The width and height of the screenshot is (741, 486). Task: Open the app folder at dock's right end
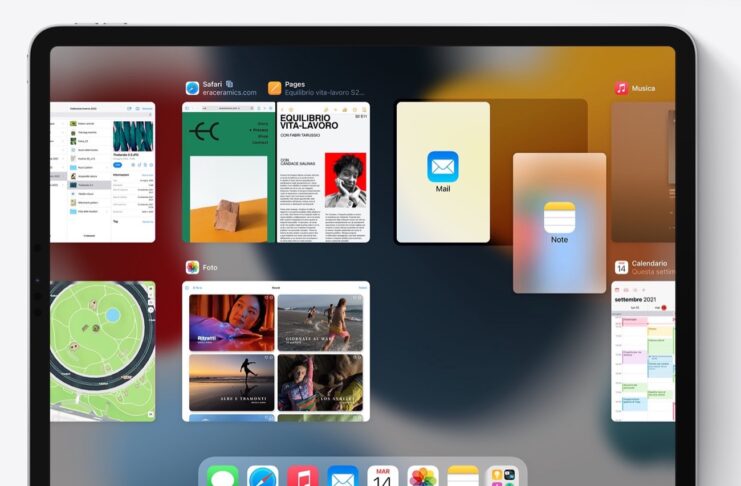click(x=503, y=476)
